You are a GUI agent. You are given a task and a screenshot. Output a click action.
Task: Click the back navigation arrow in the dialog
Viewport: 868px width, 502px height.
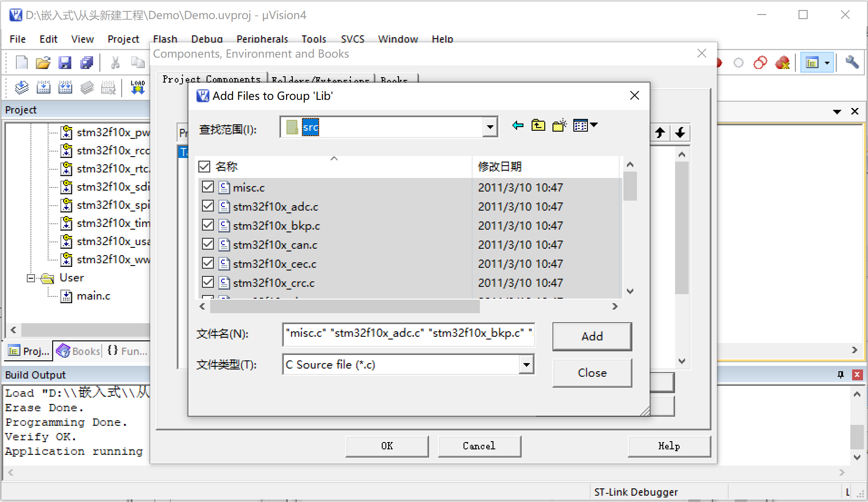(x=517, y=125)
